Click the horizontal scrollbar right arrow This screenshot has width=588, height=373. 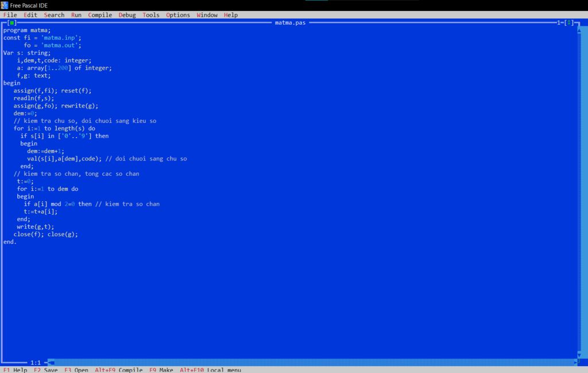coord(575,363)
